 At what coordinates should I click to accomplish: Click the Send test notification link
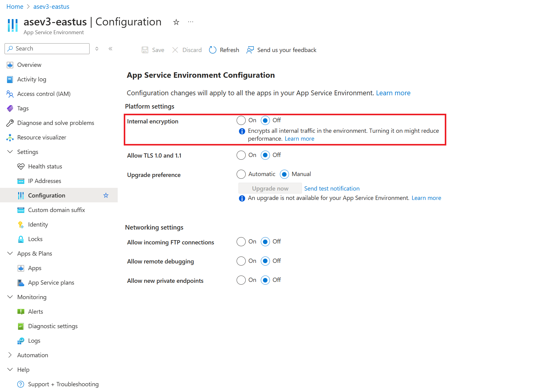tap(332, 188)
